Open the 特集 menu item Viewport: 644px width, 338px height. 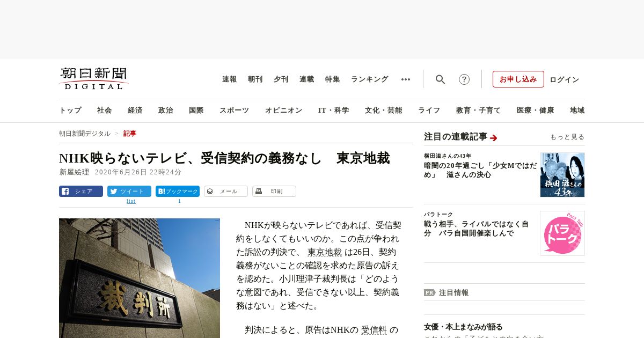tap(333, 79)
